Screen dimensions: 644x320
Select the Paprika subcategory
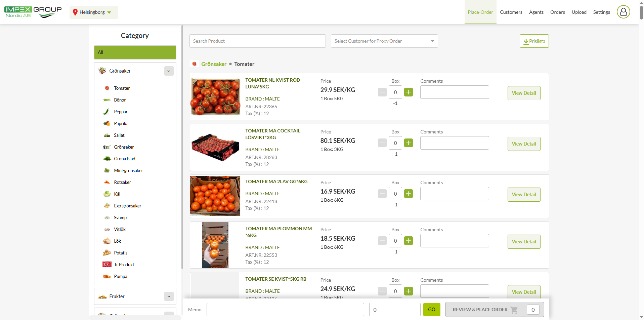121,123
